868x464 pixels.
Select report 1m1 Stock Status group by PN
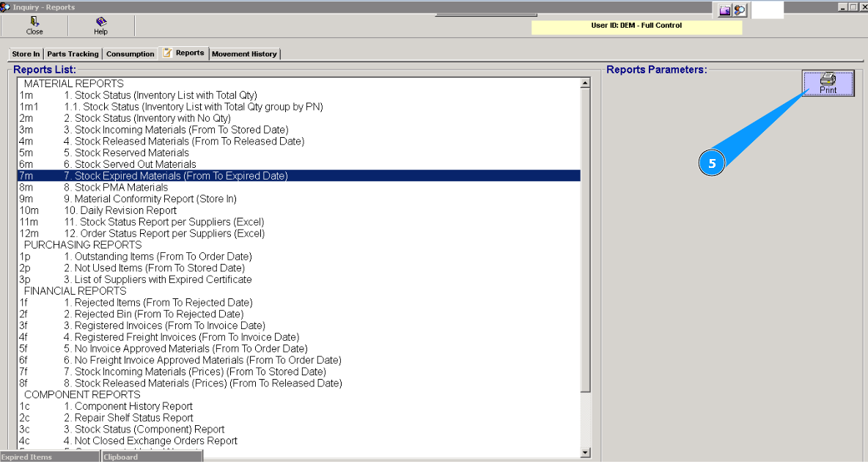[x=299, y=107]
